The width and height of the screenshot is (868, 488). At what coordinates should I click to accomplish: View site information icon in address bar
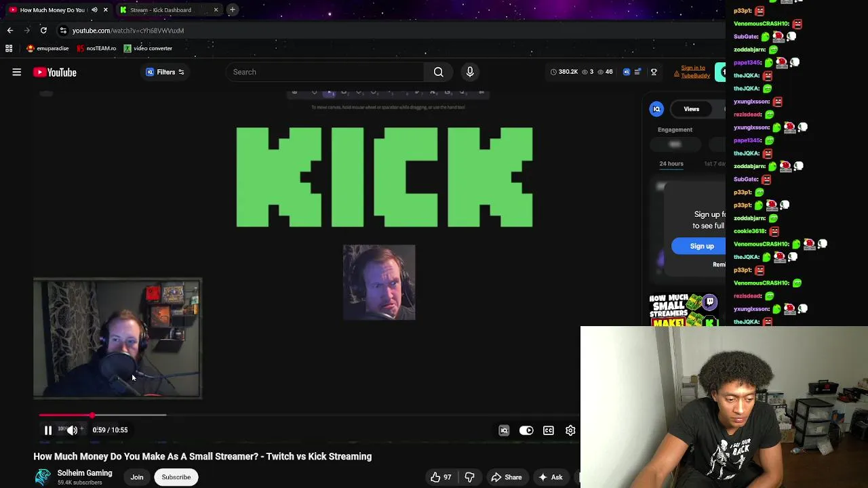[x=63, y=30]
